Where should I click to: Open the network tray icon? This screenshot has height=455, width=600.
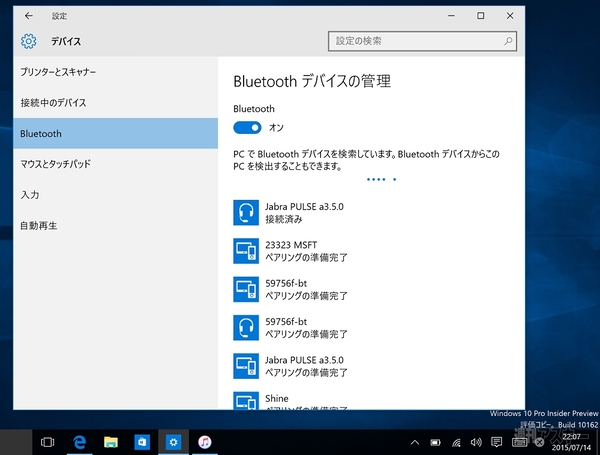[456, 443]
